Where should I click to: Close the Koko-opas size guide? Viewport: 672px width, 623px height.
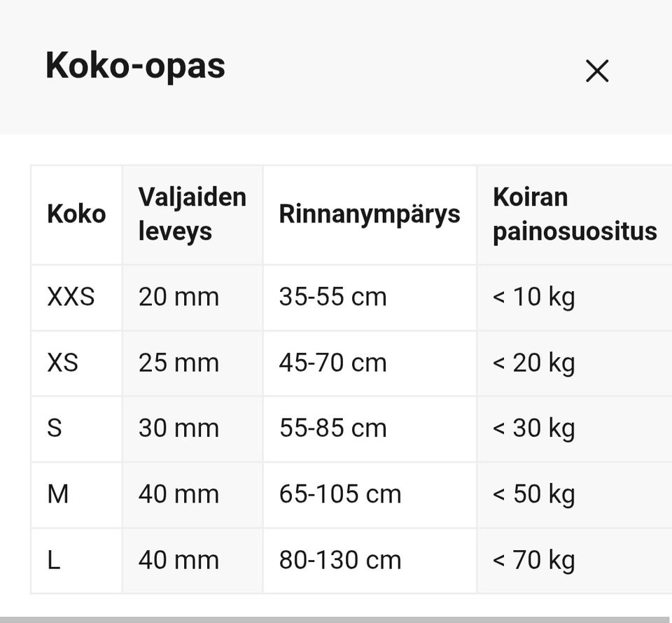(x=596, y=71)
